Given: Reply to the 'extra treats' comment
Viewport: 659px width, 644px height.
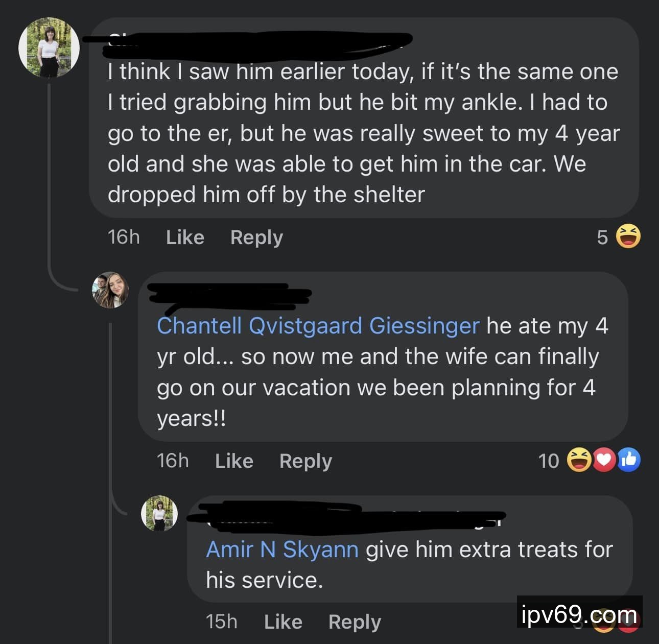Looking at the screenshot, I should pos(355,622).
